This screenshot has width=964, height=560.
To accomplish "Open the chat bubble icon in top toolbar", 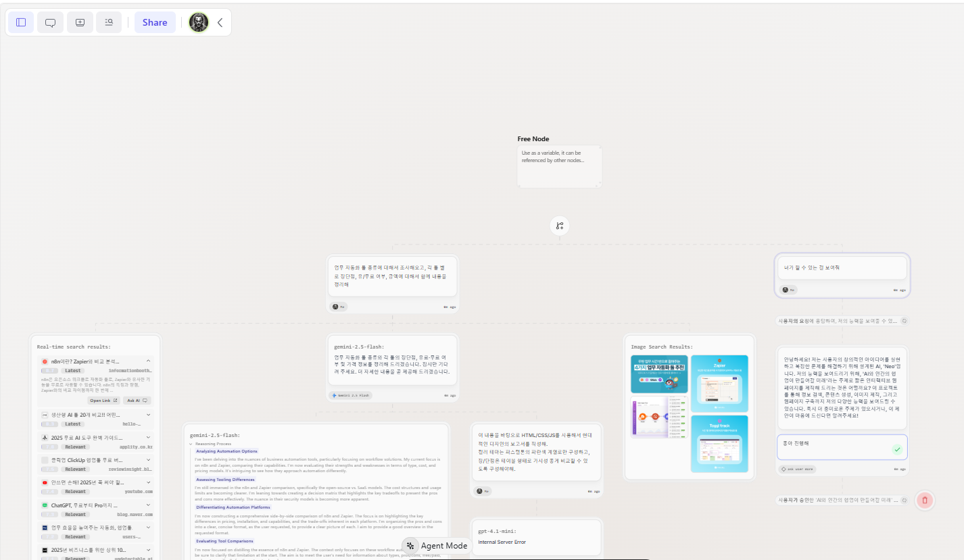I will [50, 22].
